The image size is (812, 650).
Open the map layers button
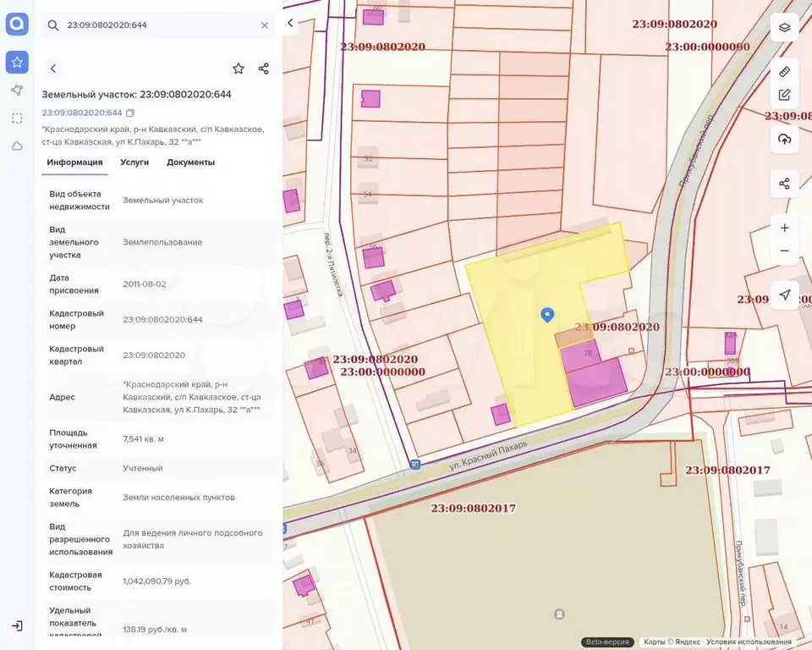point(785,27)
